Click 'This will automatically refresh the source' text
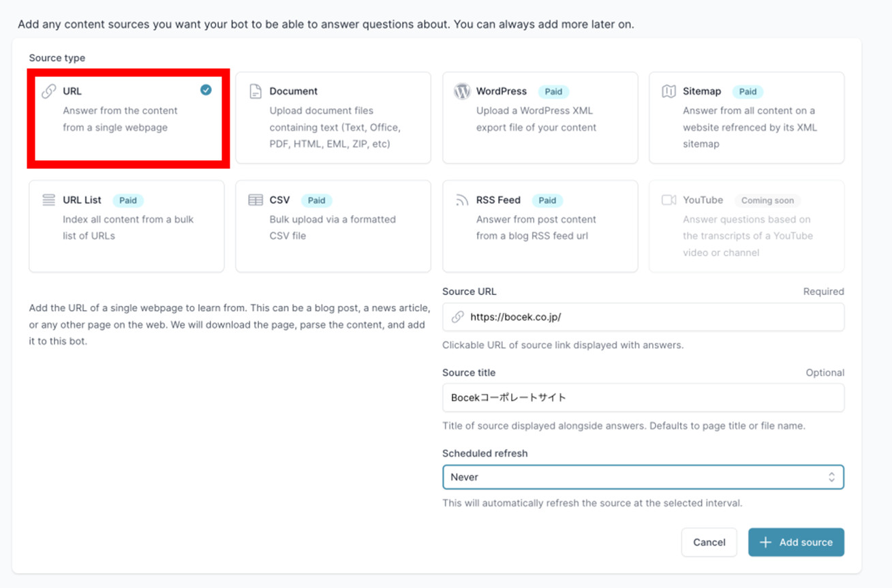 click(592, 504)
